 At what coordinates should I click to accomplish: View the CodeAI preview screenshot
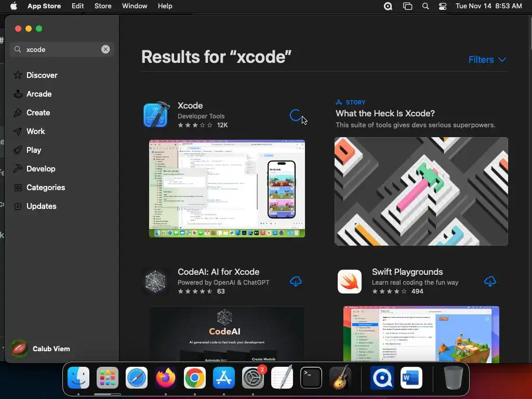(227, 334)
